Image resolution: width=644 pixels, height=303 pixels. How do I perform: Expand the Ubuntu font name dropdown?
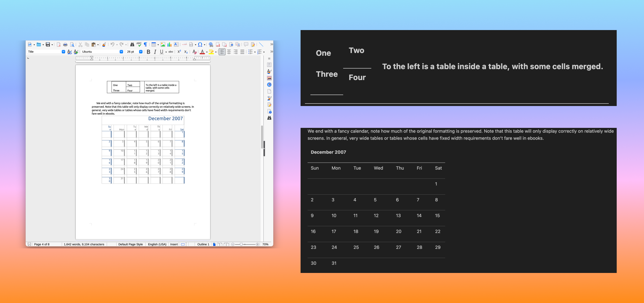[121, 52]
